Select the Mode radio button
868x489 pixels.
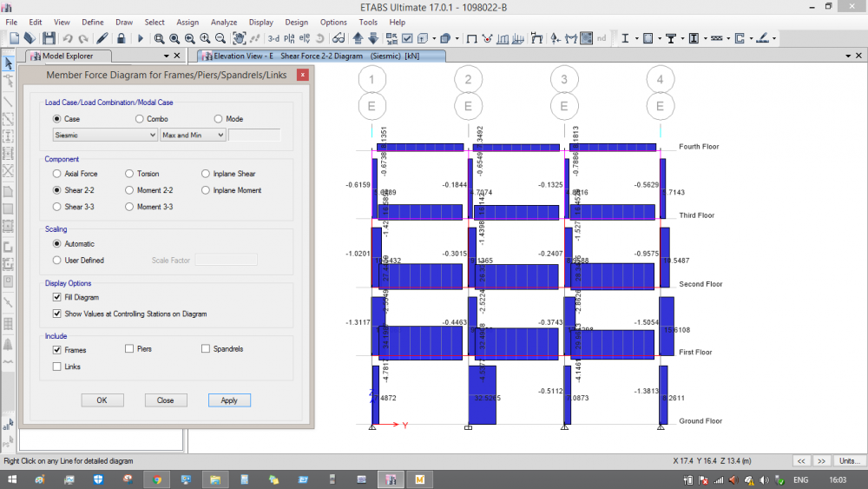[218, 118]
